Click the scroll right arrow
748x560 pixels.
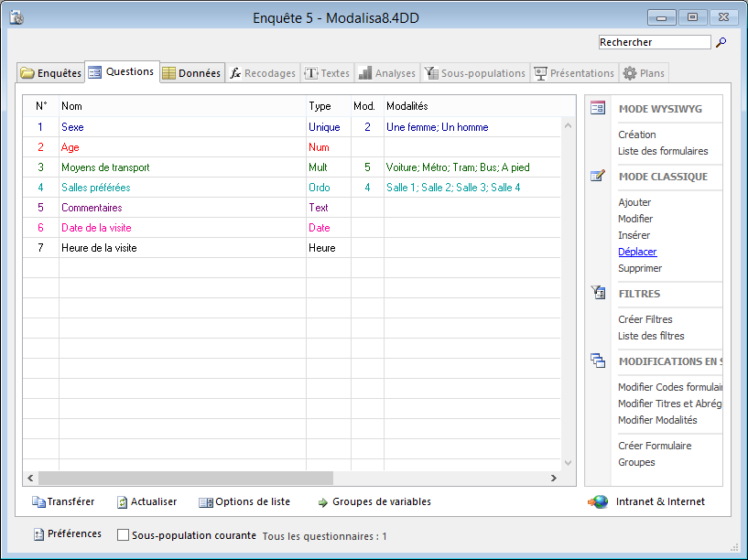[554, 478]
